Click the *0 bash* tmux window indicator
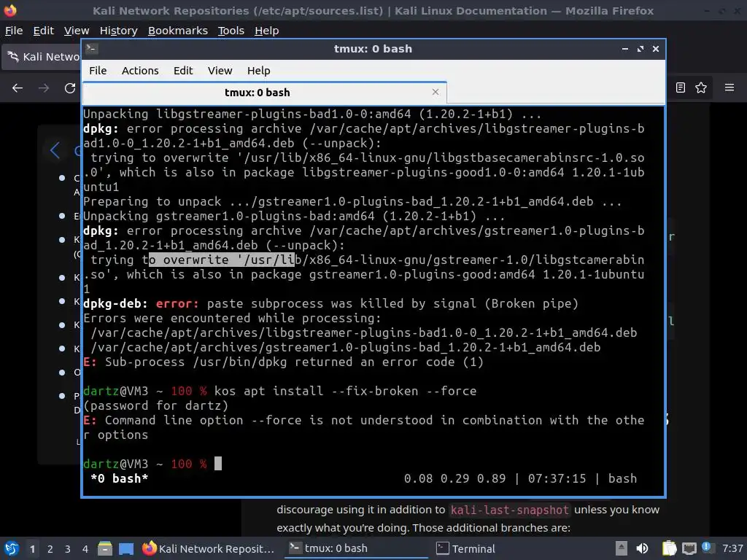 click(x=119, y=478)
